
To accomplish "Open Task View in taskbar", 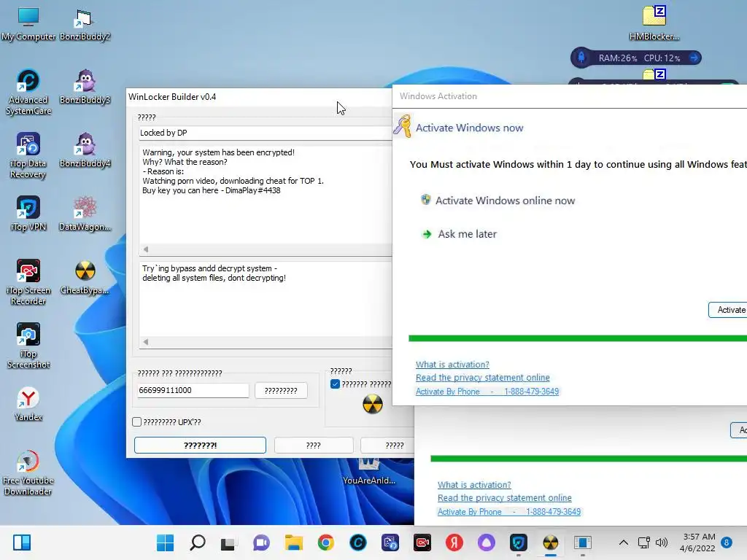I will 229,542.
